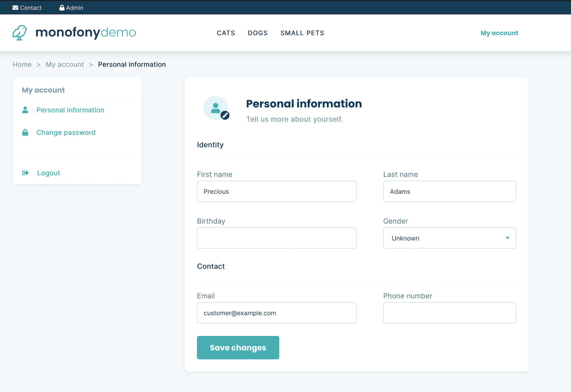This screenshot has height=392, width=571.
Task: Click the person icon beside Personal information
Action: tap(25, 110)
